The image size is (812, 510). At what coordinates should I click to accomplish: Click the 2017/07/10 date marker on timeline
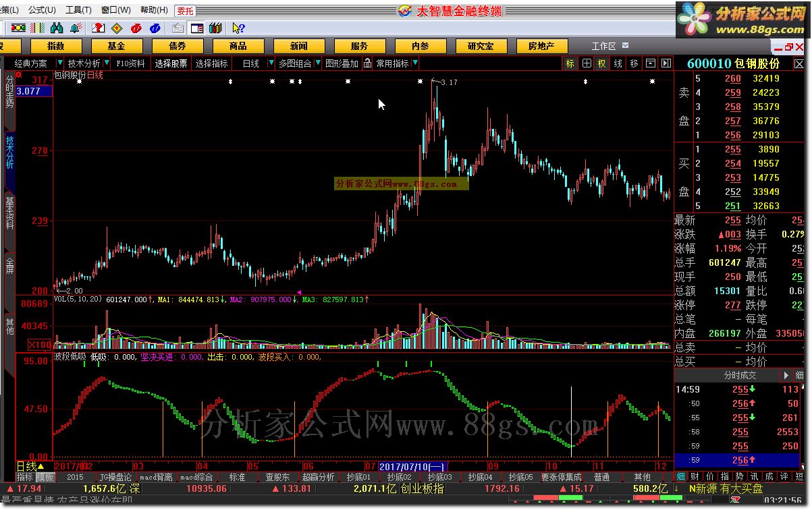point(412,466)
